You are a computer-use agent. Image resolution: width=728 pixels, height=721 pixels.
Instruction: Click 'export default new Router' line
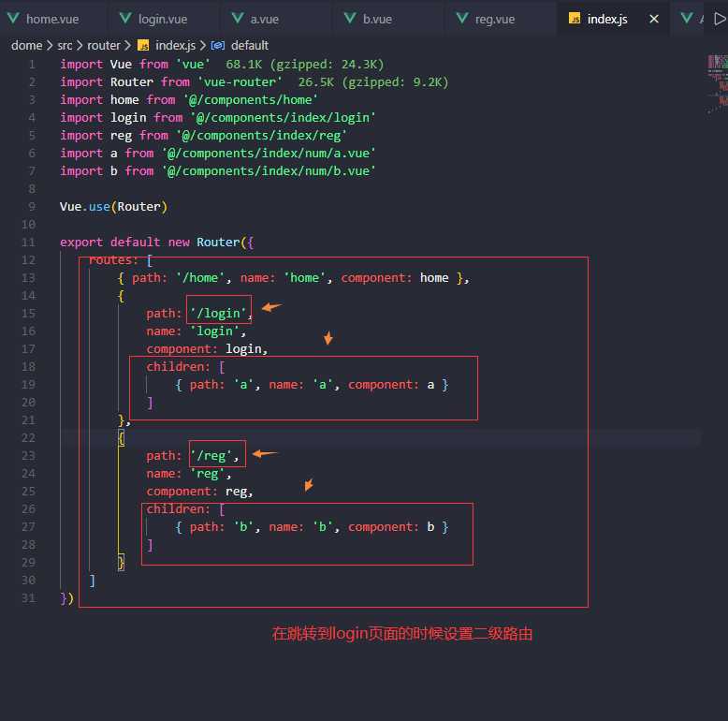tap(157, 243)
